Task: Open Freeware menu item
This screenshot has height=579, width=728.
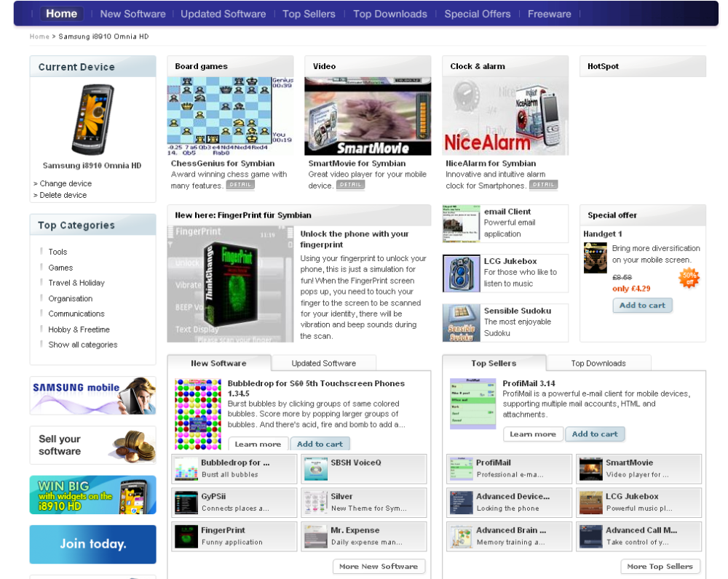Action: (549, 14)
